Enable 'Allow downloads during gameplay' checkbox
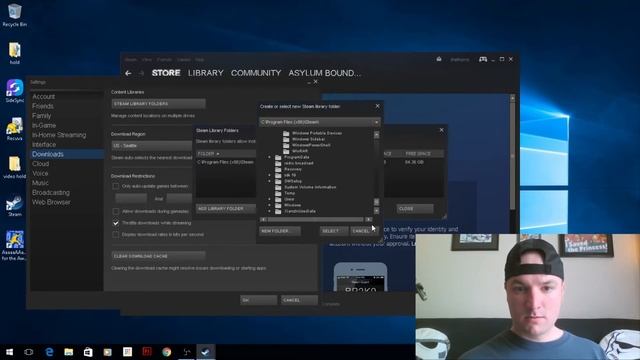The height and width of the screenshot is (360, 640). click(x=116, y=211)
